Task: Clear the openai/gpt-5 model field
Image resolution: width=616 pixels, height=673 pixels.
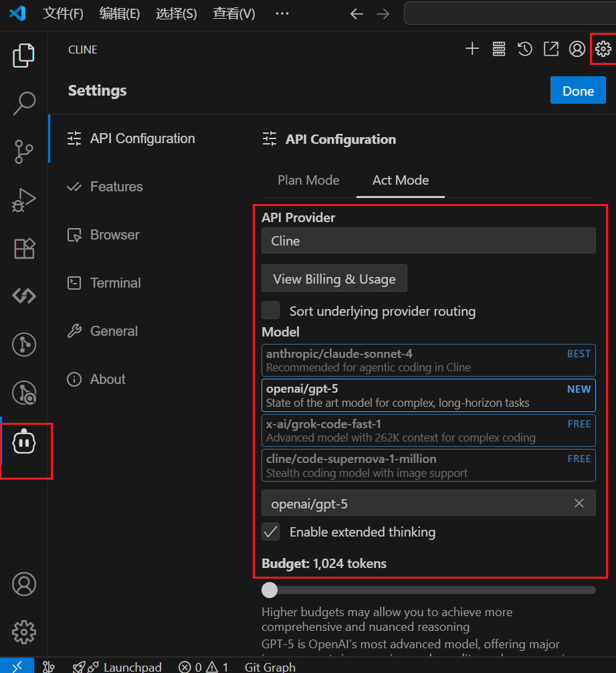Action: tap(579, 503)
